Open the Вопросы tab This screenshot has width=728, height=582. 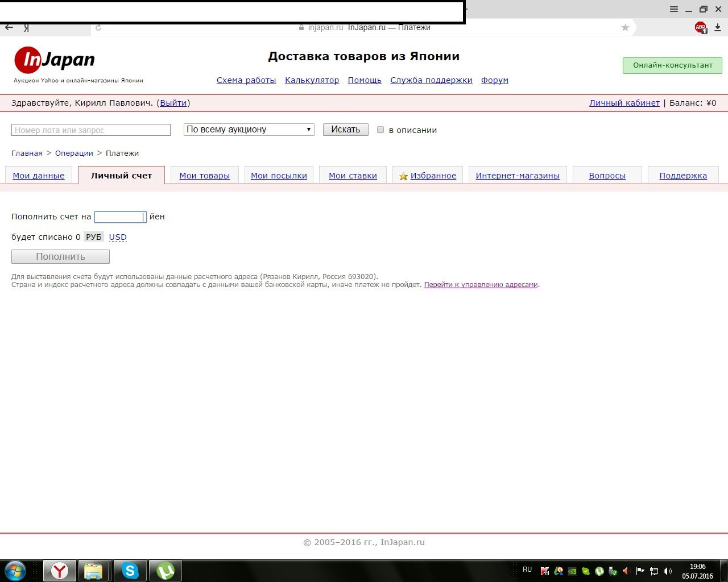607,176
